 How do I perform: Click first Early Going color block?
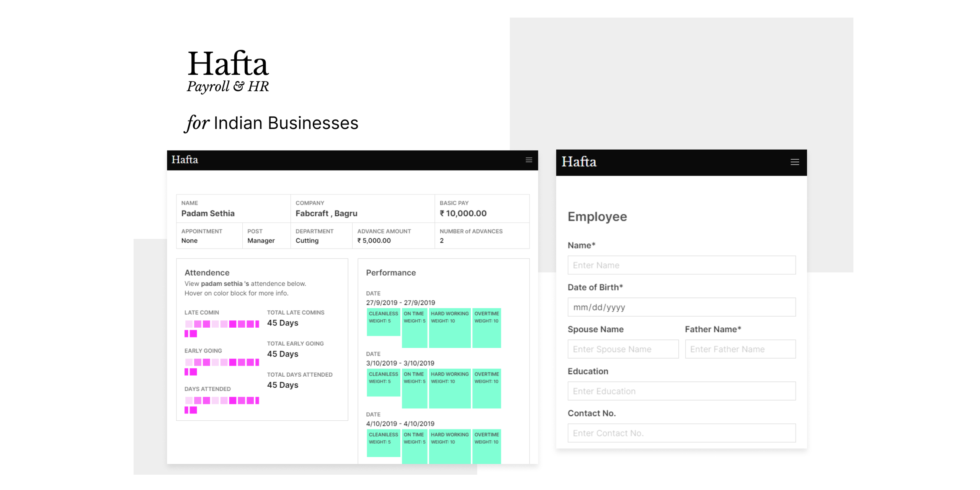189,362
